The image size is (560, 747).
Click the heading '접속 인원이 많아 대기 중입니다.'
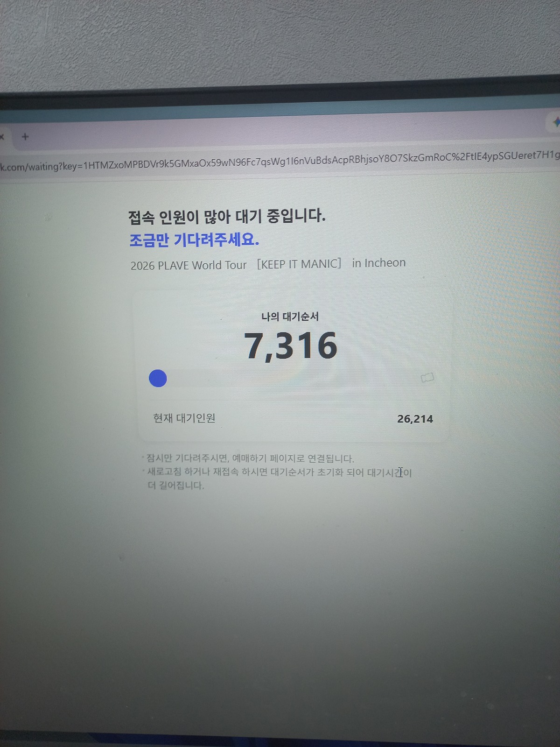click(x=227, y=217)
